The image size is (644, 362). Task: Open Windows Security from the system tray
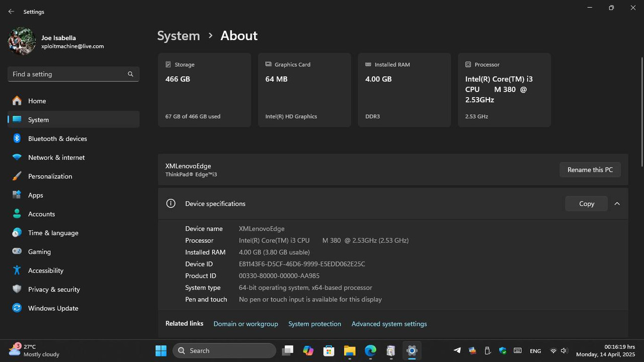pyautogui.click(x=502, y=350)
